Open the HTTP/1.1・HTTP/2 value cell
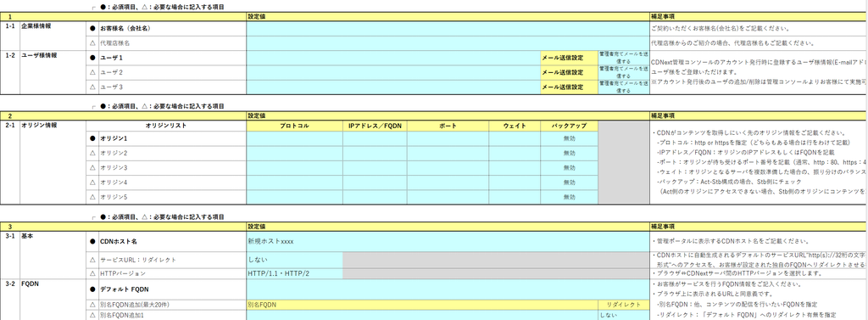Image resolution: width=868 pixels, height=320 pixels. coord(294,273)
